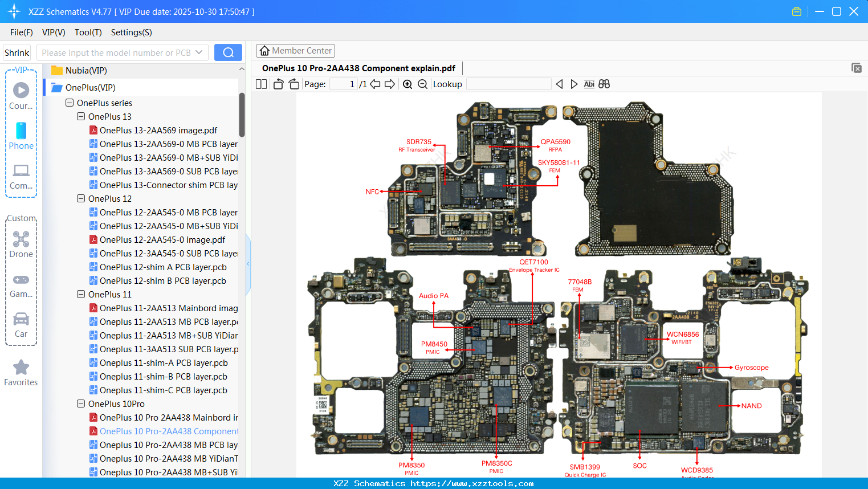Image resolution: width=868 pixels, height=489 pixels.
Task: Switch to two-page view layout
Action: [x=260, y=83]
